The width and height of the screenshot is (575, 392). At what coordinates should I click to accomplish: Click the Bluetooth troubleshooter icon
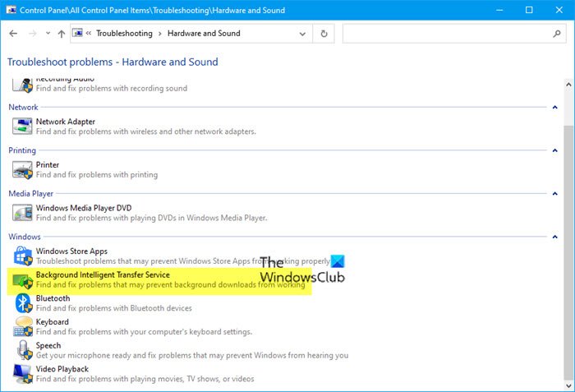[24, 303]
